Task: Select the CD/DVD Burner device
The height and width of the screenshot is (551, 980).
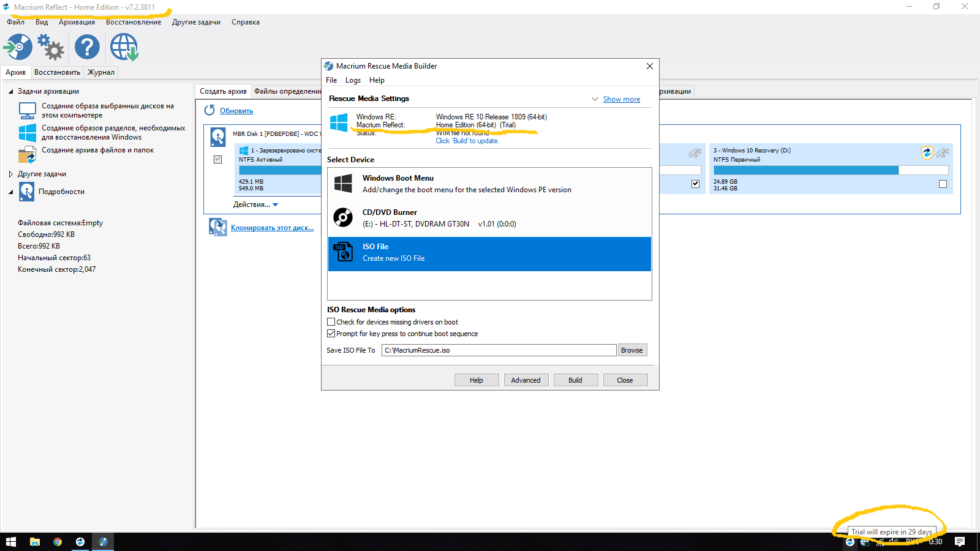Action: pyautogui.click(x=489, y=218)
